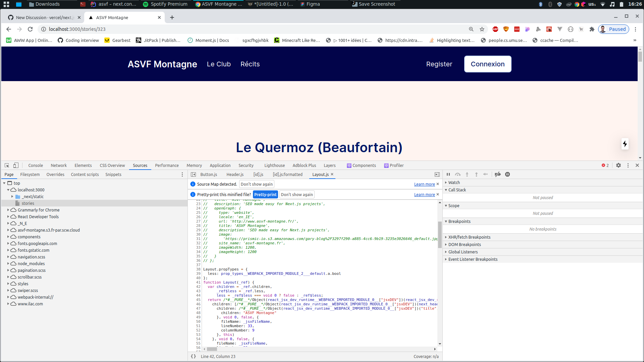The image size is (644, 362).
Task: Click the pause script execution icon
Action: (448, 174)
